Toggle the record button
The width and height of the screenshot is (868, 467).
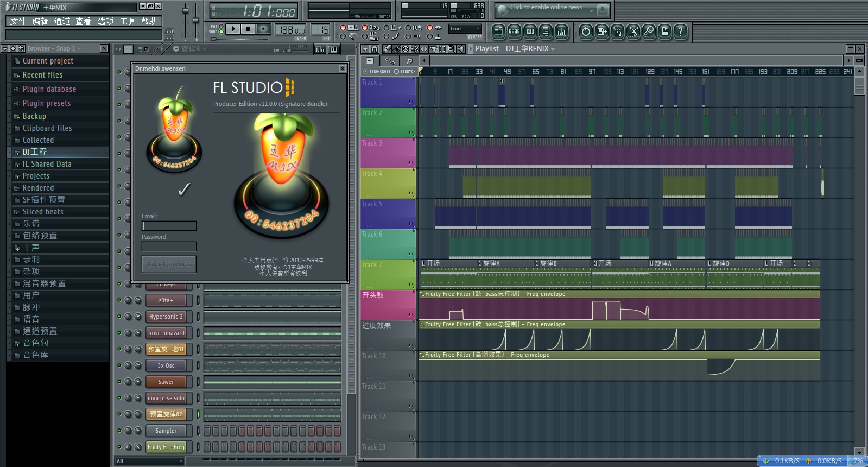point(263,29)
